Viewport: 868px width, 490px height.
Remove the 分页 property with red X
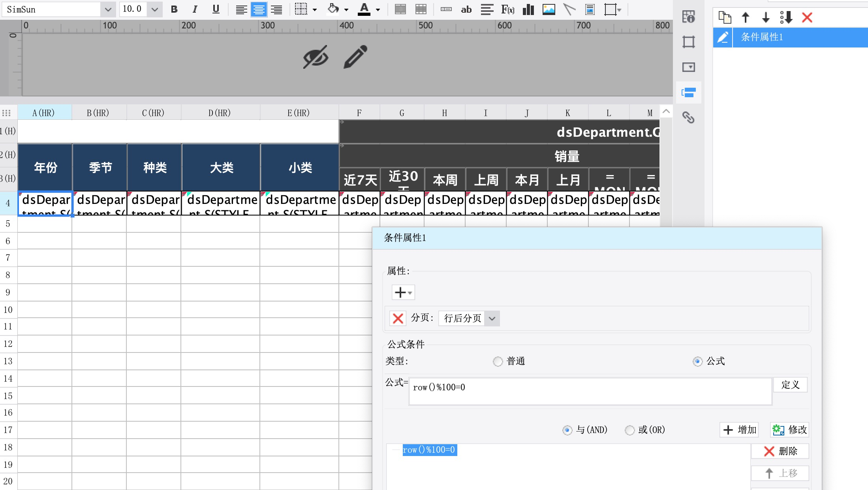point(398,318)
